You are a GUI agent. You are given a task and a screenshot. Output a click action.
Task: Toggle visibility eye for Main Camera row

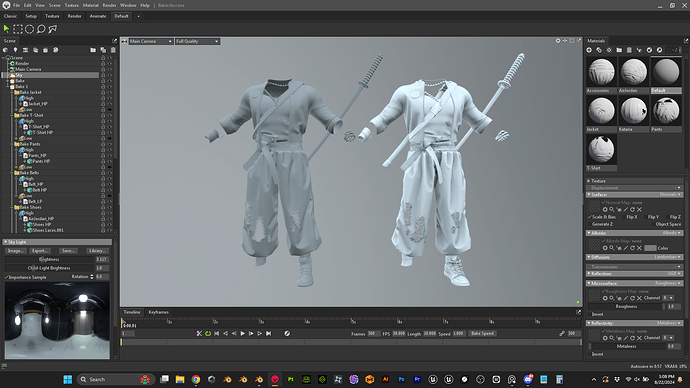pyautogui.click(x=110, y=70)
